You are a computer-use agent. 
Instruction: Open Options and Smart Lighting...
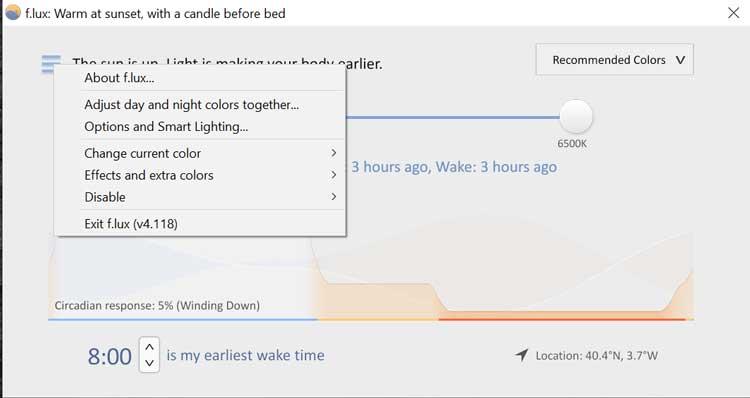coord(210,127)
